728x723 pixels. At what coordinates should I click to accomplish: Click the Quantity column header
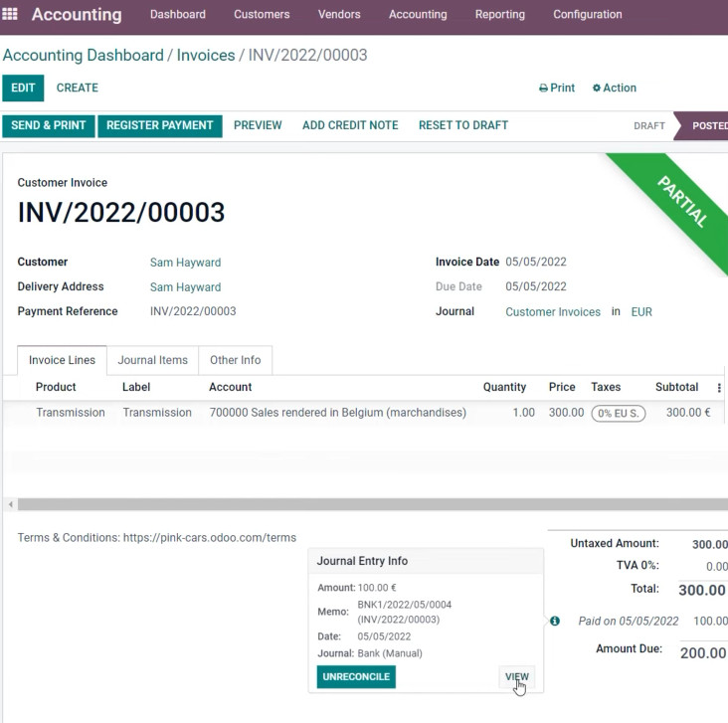tap(504, 387)
